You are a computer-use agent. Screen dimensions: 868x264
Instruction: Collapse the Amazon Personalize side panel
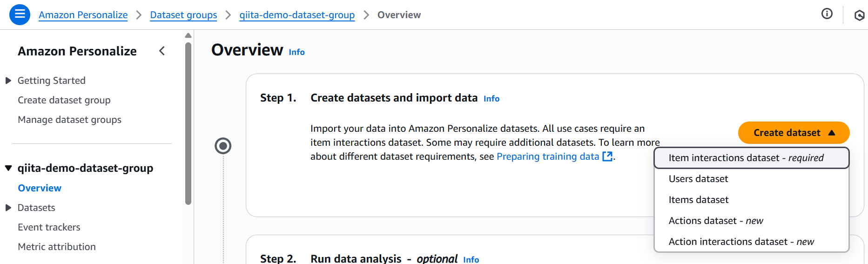(162, 51)
